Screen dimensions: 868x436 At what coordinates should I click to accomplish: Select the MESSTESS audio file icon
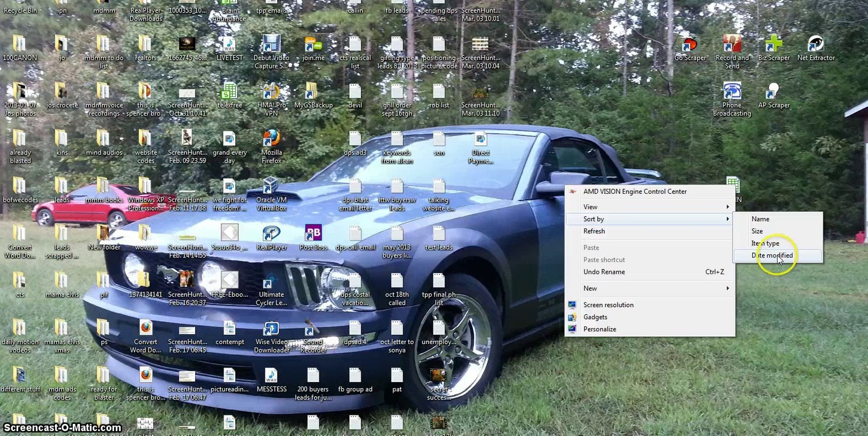(x=272, y=380)
